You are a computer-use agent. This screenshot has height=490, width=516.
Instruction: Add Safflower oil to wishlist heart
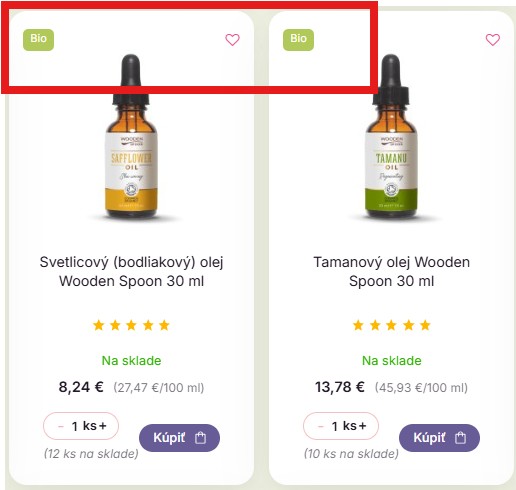(232, 40)
